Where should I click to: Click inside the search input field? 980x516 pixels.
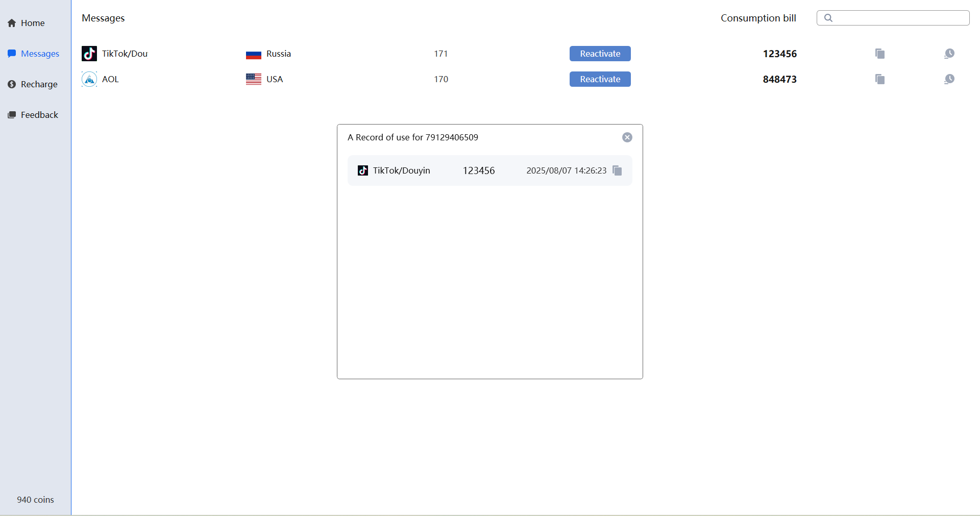coord(896,17)
